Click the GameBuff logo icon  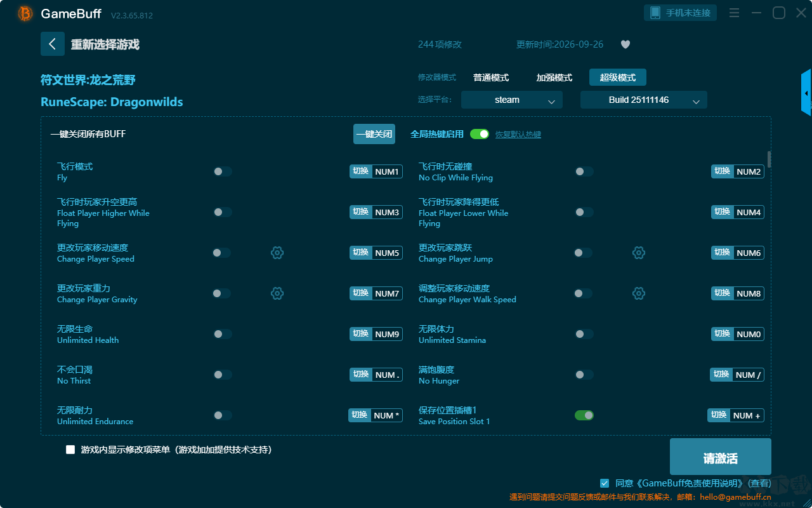(25, 13)
